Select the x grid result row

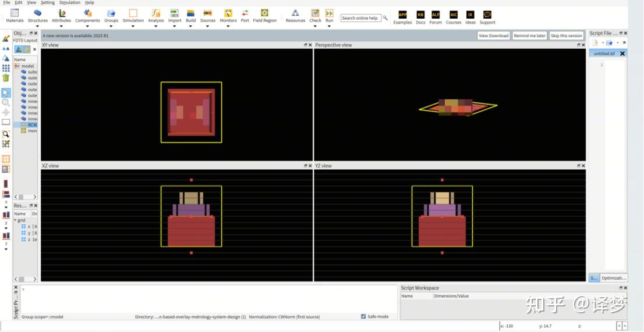coord(29,226)
